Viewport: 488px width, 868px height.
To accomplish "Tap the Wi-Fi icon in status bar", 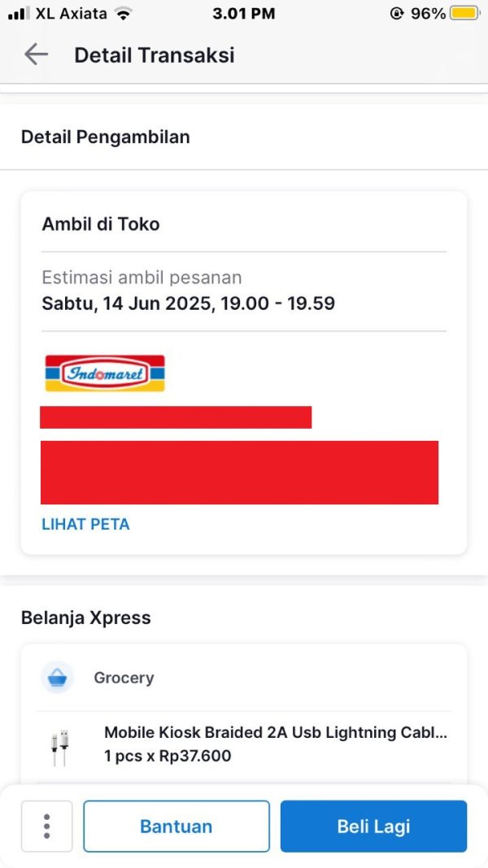I will point(123,14).
